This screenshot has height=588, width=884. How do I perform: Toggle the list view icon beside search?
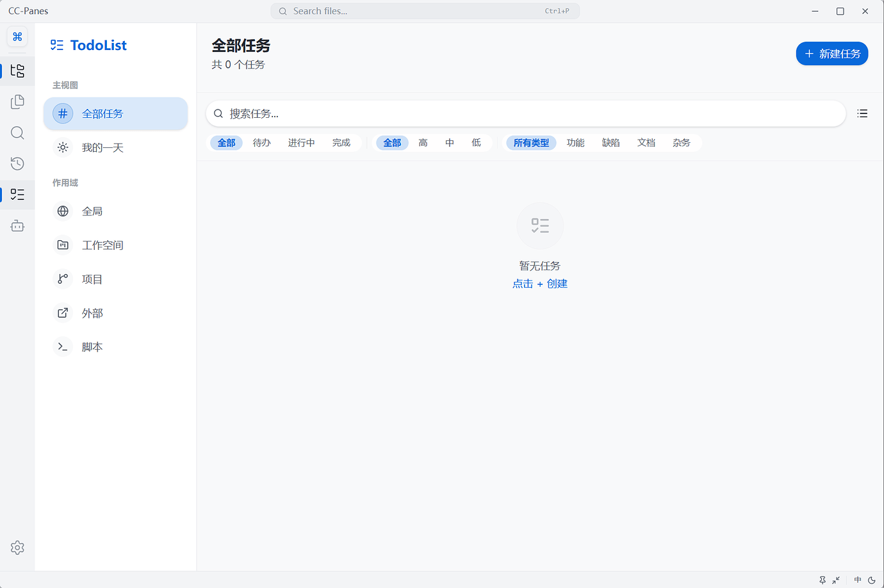point(862,113)
